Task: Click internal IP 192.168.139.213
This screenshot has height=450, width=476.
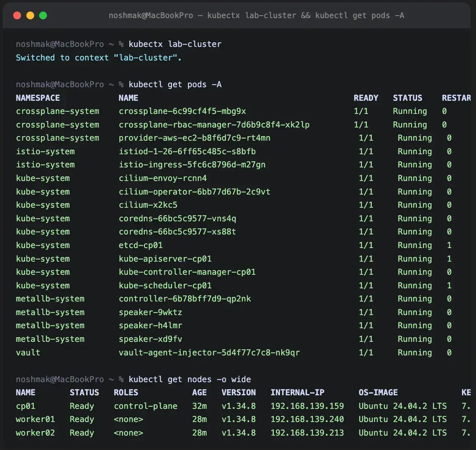Action: 307,433
